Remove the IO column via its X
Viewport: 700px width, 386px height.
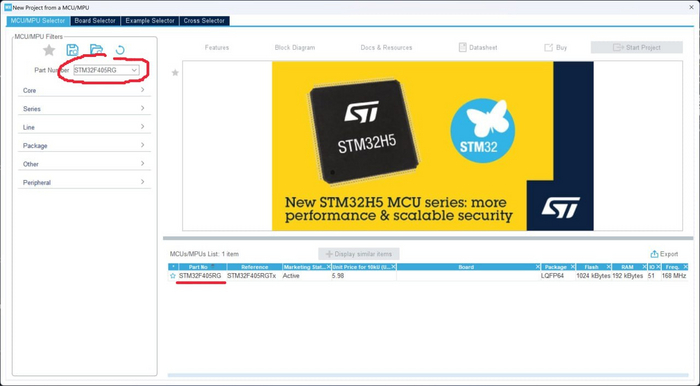tap(658, 267)
